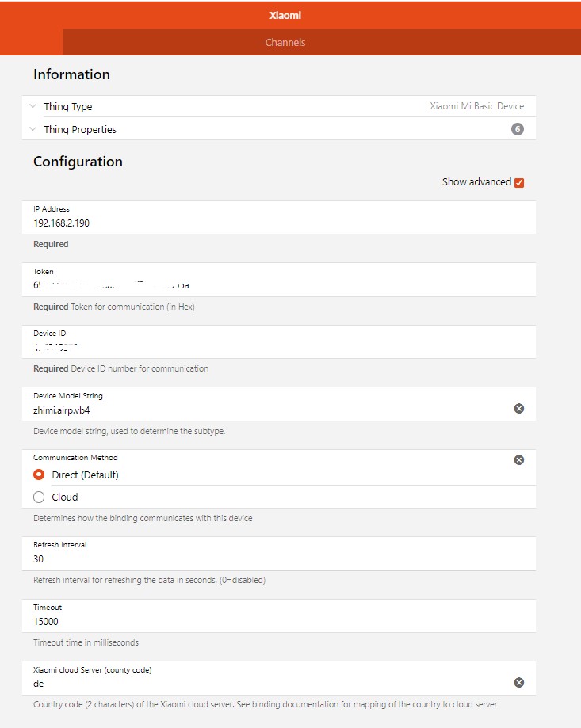Reset the Communication Method selection
The width and height of the screenshot is (581, 728).
click(518, 459)
